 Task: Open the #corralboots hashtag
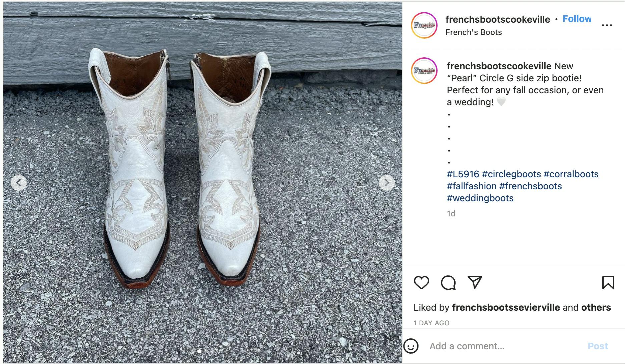(x=571, y=174)
